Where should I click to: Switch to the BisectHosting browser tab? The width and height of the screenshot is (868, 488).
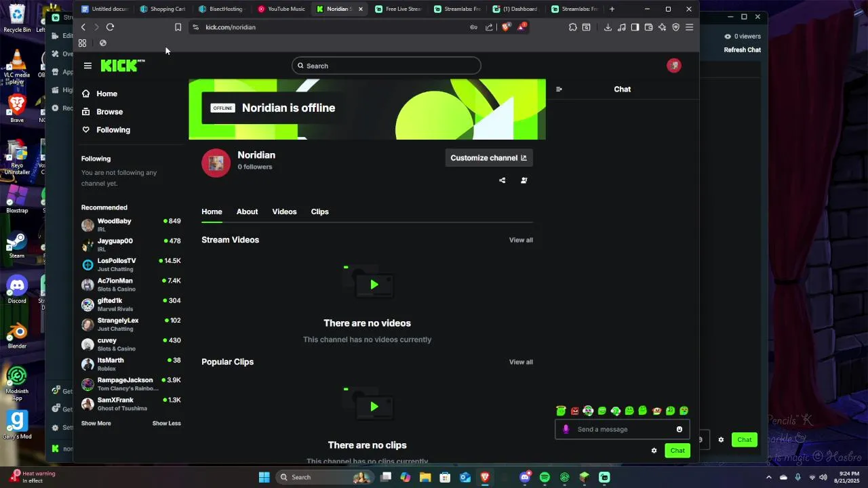220,9
